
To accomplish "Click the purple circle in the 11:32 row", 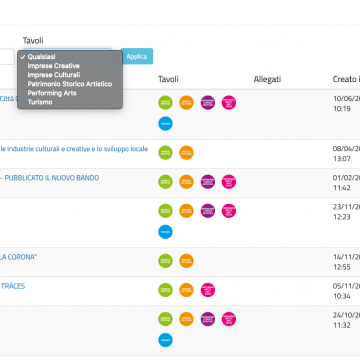I will pos(208,319).
